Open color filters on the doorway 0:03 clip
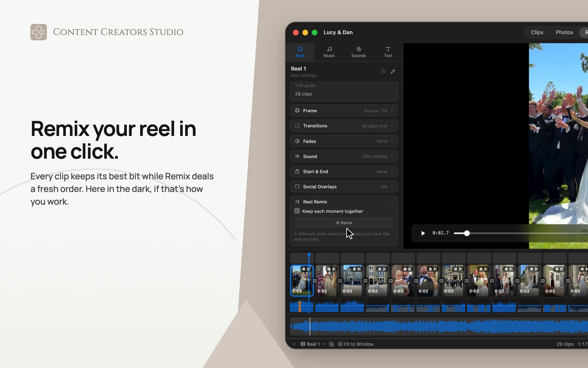This screenshot has height=368, width=588. pyautogui.click(x=557, y=269)
